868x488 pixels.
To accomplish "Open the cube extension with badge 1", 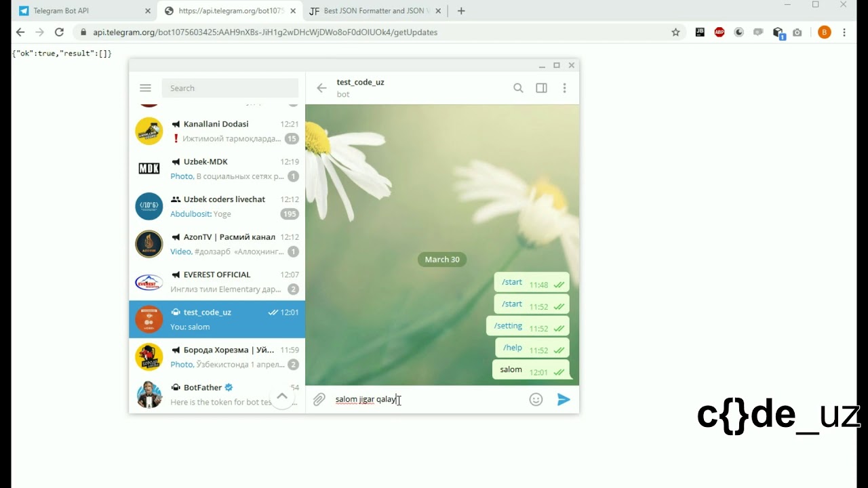I will [x=778, y=33].
